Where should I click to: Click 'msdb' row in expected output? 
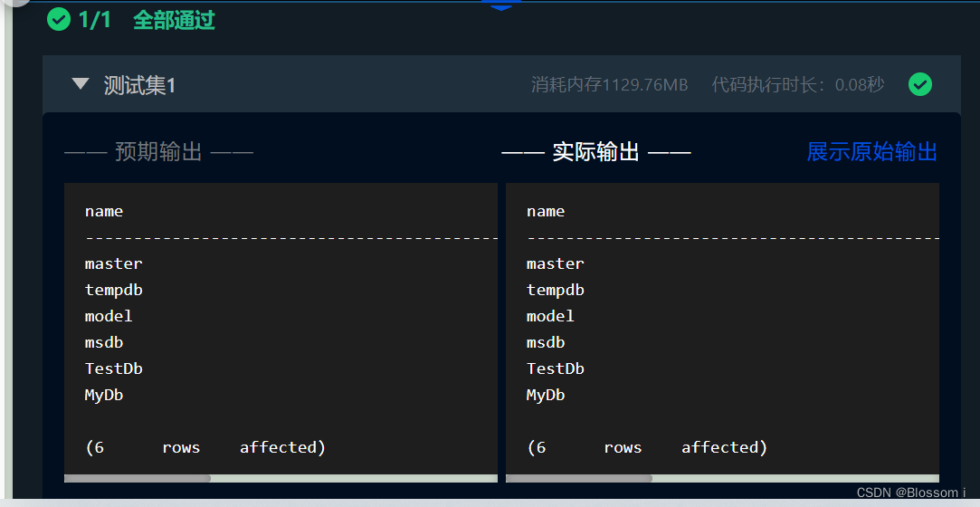point(104,342)
